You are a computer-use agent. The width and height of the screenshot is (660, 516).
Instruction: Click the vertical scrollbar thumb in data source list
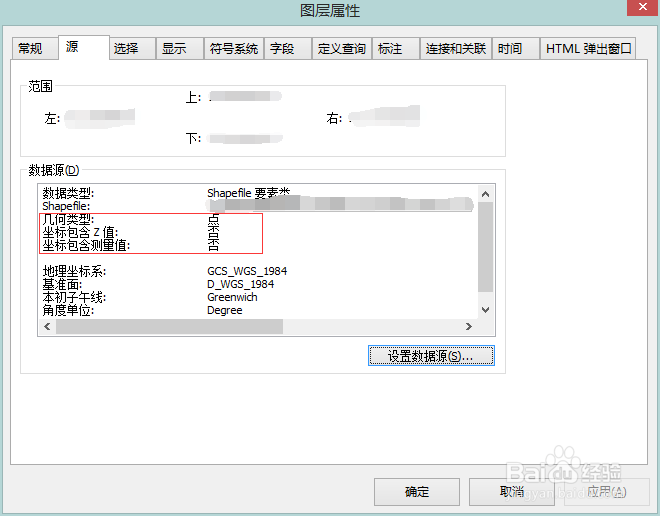point(485,247)
